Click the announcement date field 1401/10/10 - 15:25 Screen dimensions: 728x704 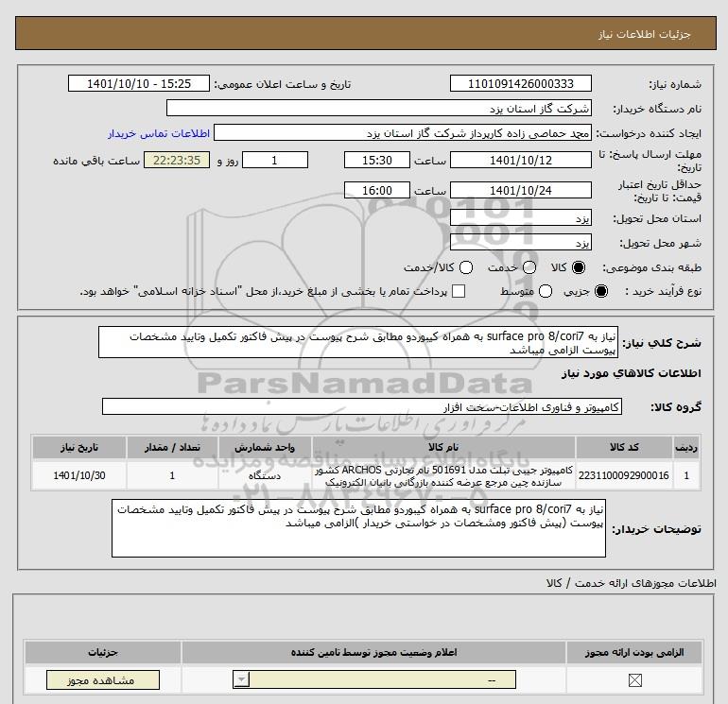tap(139, 83)
